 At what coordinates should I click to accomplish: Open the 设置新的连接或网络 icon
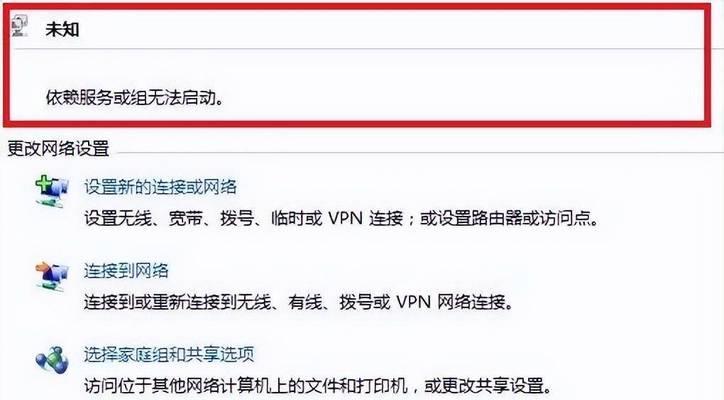point(52,190)
